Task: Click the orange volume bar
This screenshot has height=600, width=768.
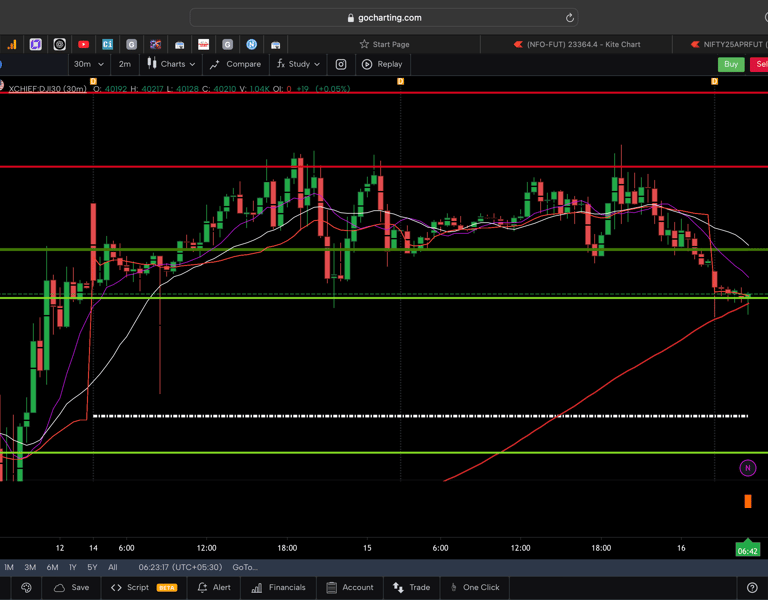Action: 748,501
